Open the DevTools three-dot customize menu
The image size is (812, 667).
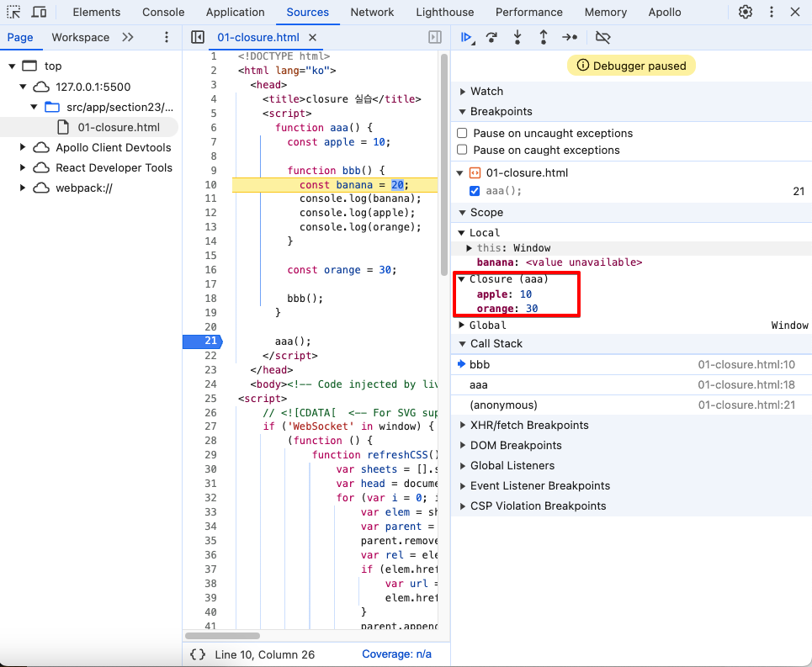pos(771,12)
